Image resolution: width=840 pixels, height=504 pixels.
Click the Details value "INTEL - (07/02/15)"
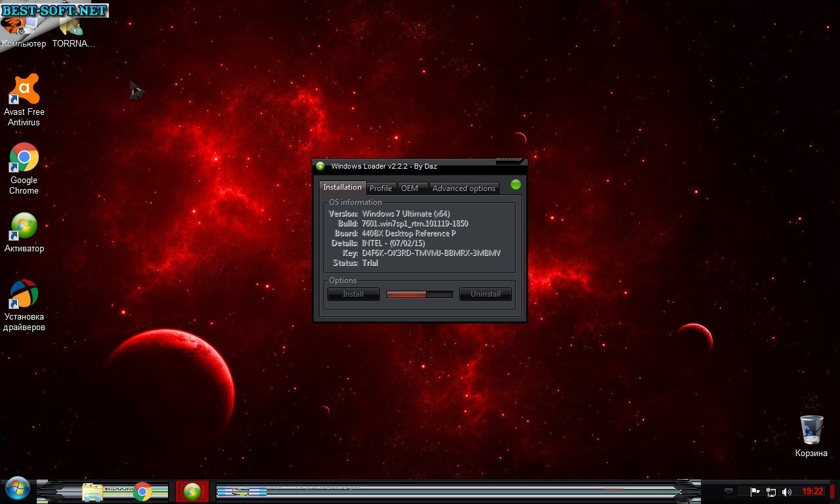click(x=393, y=243)
